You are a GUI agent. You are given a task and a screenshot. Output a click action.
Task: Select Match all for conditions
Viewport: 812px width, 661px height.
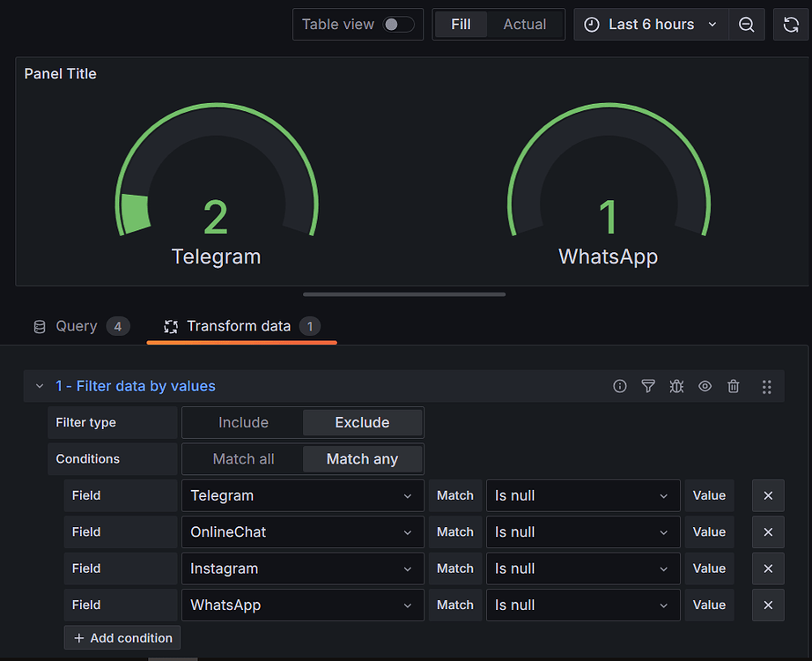pos(242,458)
